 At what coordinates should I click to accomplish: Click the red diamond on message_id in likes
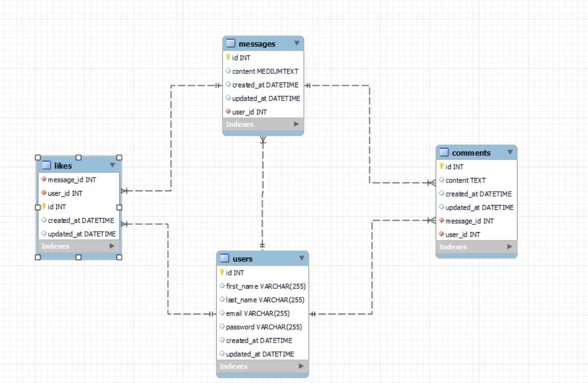(43, 179)
